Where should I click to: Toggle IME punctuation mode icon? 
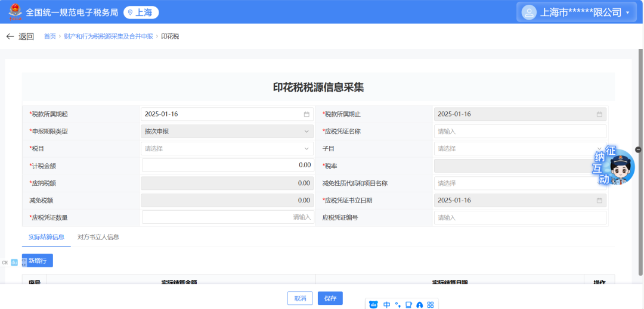point(398,304)
